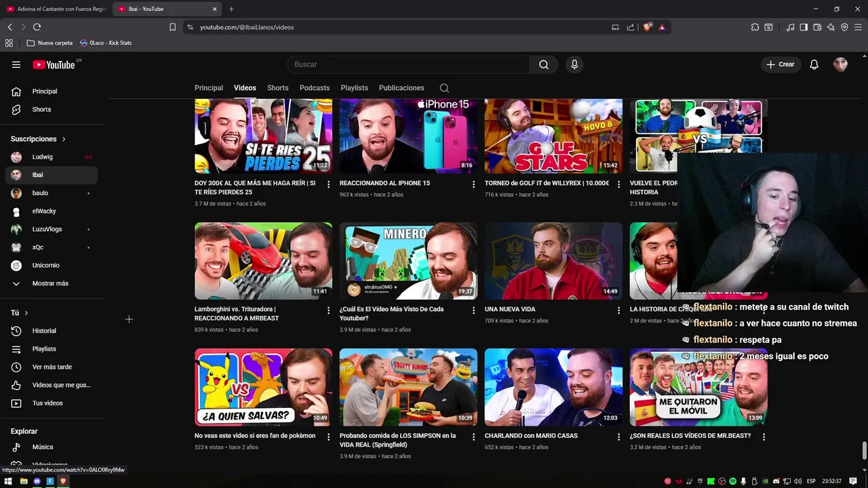Toggle the browser sidebar panel icon
The height and width of the screenshot is (488, 868).
804,27
